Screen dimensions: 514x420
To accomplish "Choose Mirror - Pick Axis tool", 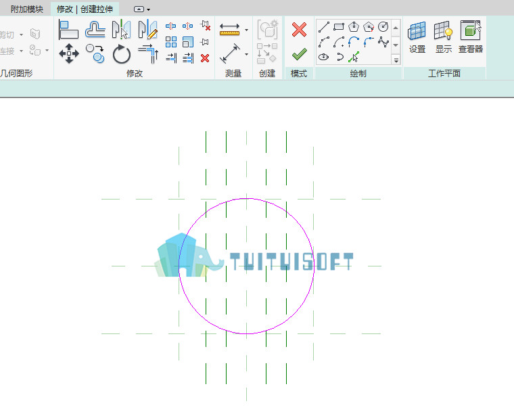I will [x=121, y=29].
